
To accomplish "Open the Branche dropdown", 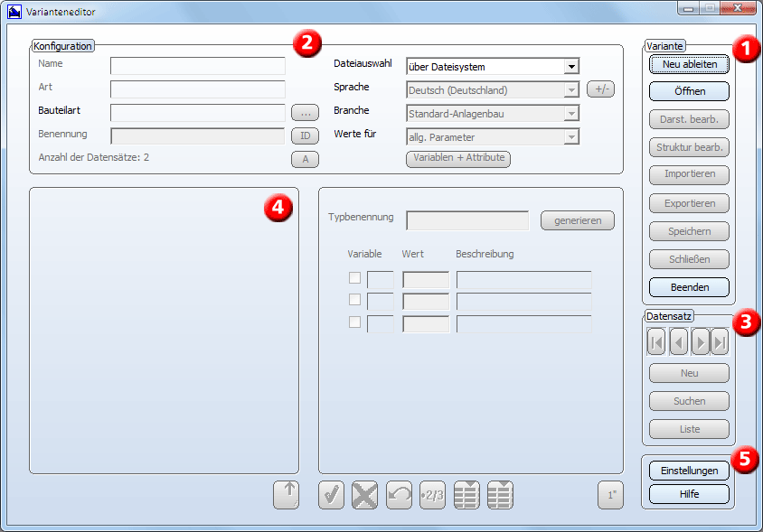I will coord(571,113).
